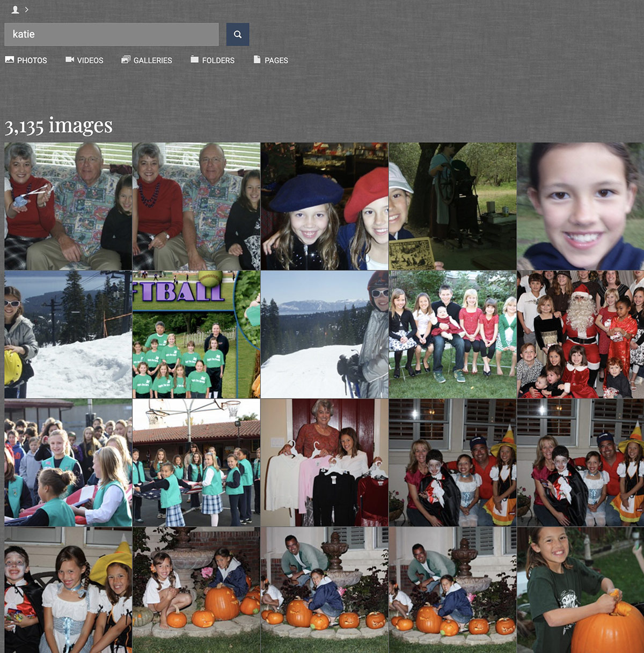
Task: Open the Santa Claus group photo
Action: (x=580, y=334)
